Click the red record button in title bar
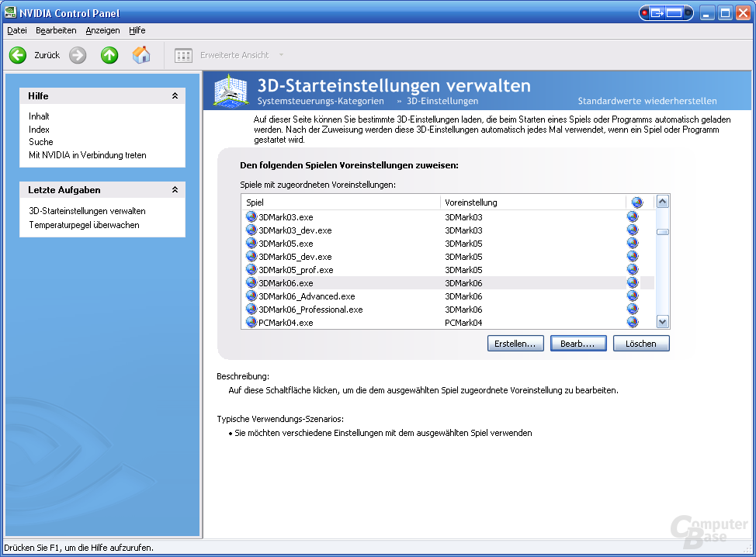756x557 pixels. coord(645,13)
